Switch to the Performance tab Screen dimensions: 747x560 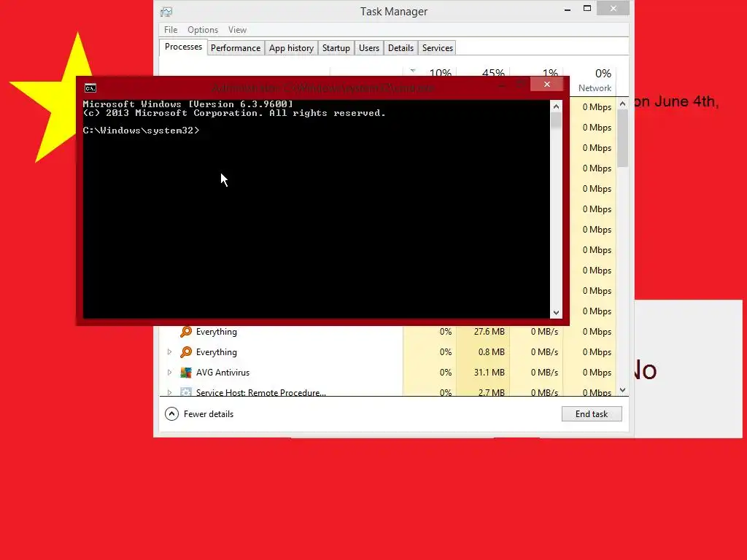click(236, 47)
